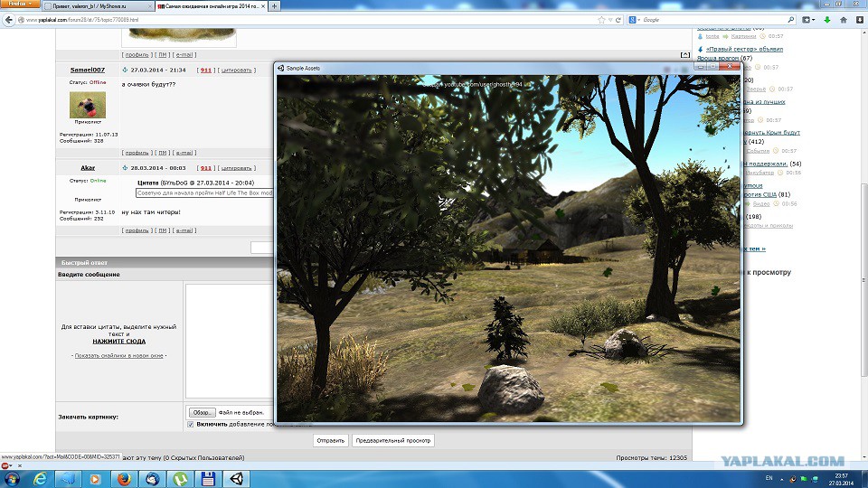Screen dimensions: 868x488
Task: Open the floppy disk taskbar icon
Action: tap(208, 479)
